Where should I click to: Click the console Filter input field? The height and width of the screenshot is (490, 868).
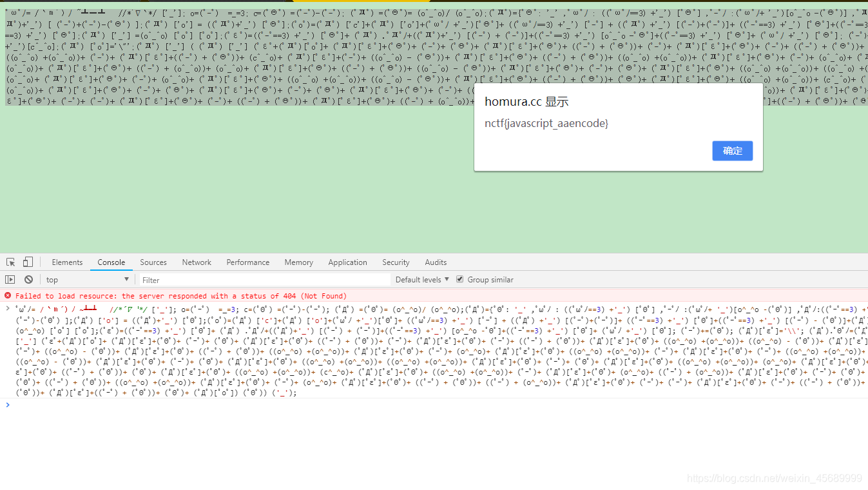coord(265,280)
